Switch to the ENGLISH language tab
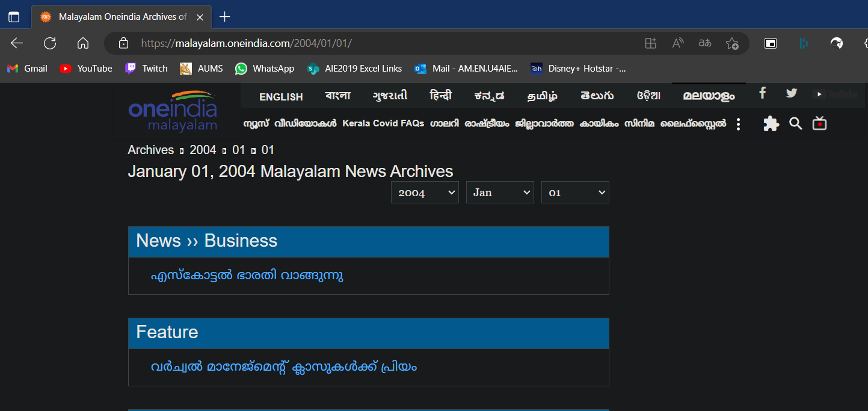Image resolution: width=868 pixels, height=411 pixels. [x=281, y=96]
